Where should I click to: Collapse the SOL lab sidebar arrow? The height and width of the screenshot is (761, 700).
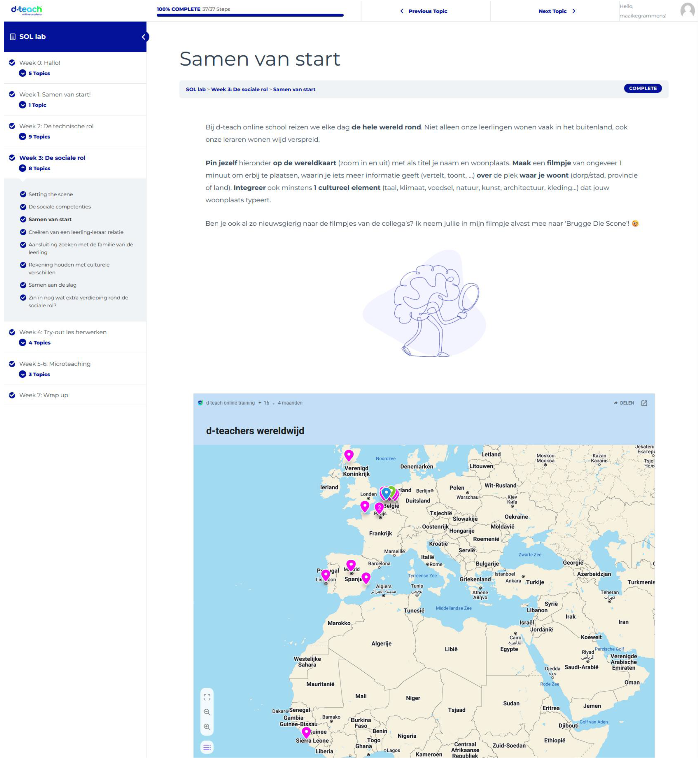pos(144,37)
